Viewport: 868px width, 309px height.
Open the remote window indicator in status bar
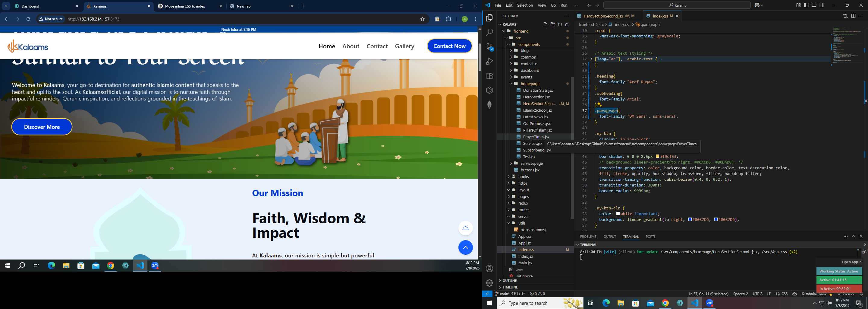point(487,294)
